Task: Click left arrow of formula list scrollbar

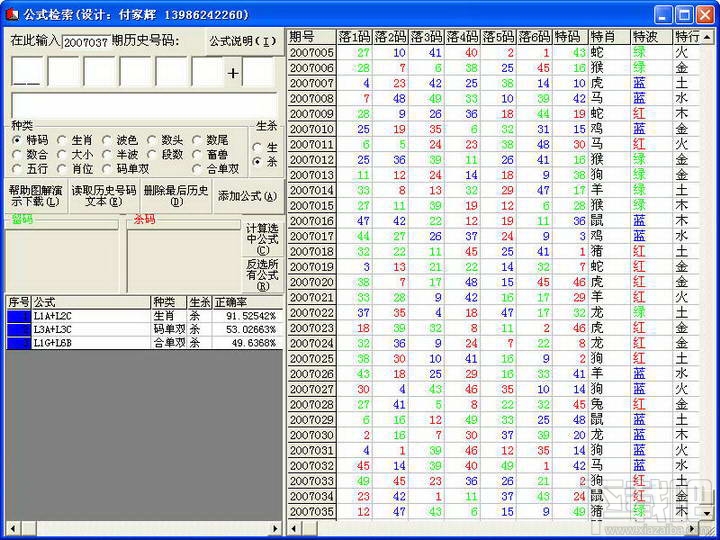Action: click(12, 528)
